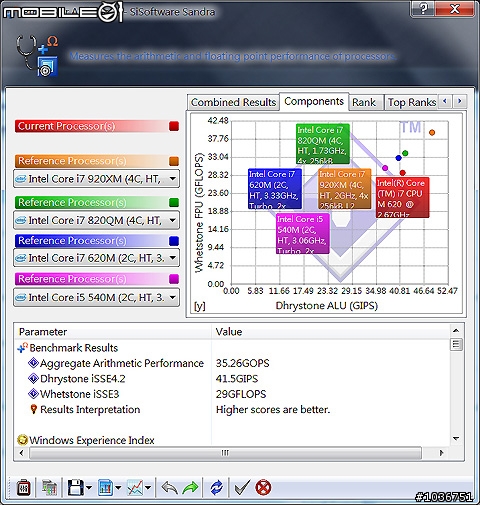The width and height of the screenshot is (480, 505).
Task: Select the Components tab
Action: coord(314,101)
